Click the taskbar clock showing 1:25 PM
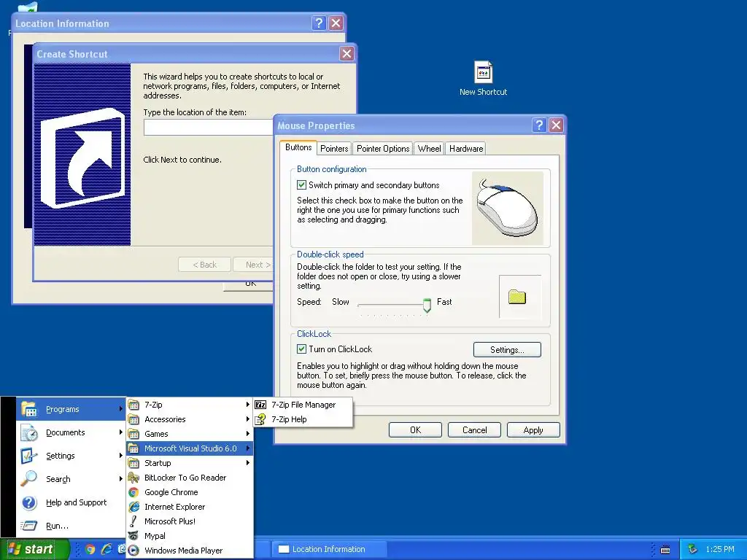Screen dimensions: 747x560 [720, 549]
